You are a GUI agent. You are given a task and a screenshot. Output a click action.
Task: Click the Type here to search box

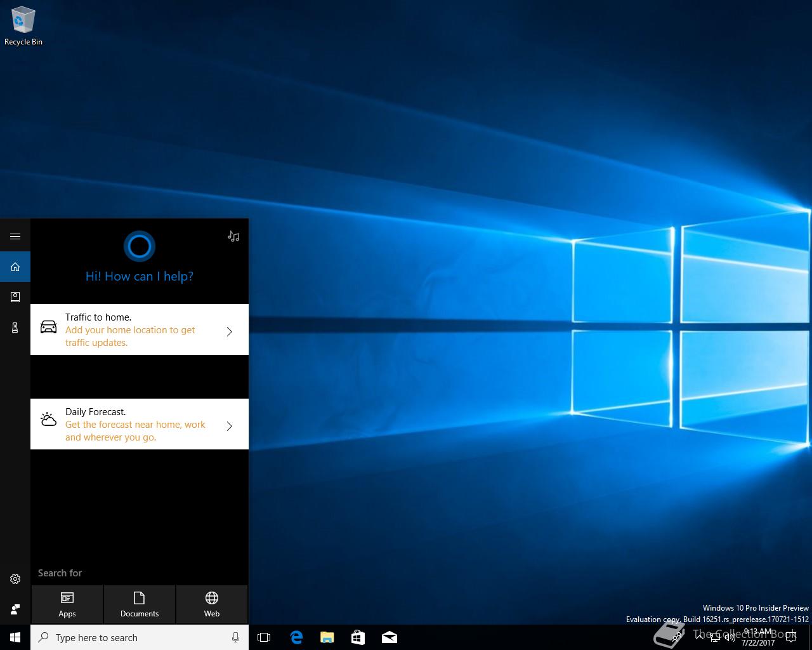click(140, 637)
